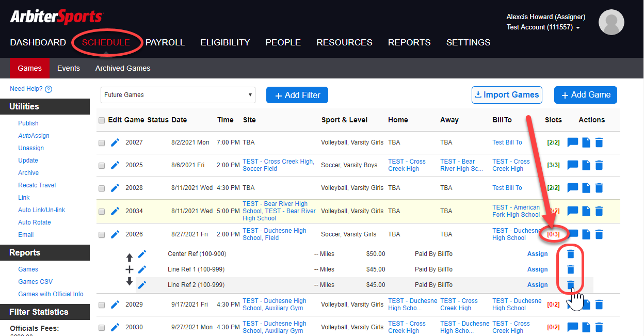
Task: Check the box for game 20027
Action: point(102,143)
